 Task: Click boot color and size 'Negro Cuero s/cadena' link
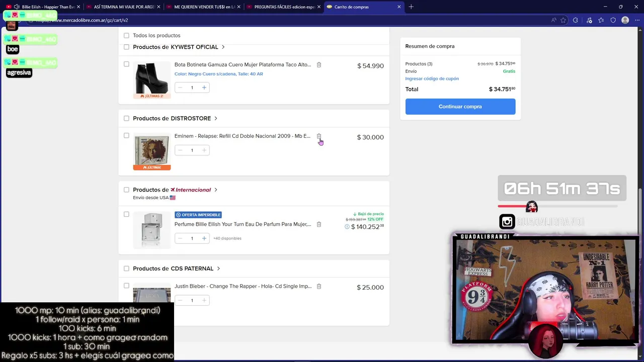[x=219, y=74]
